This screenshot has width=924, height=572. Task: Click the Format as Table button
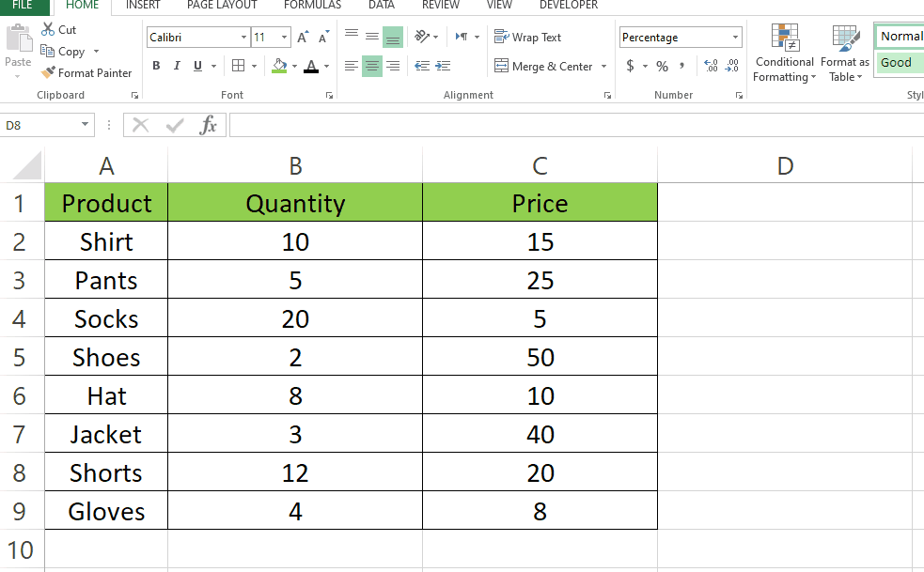843,54
